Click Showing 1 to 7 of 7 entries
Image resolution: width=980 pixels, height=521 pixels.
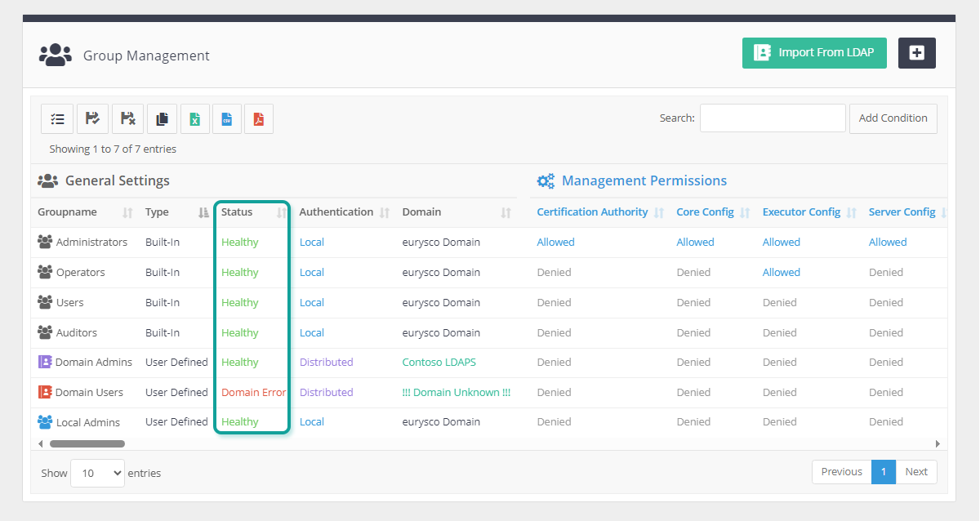point(113,149)
